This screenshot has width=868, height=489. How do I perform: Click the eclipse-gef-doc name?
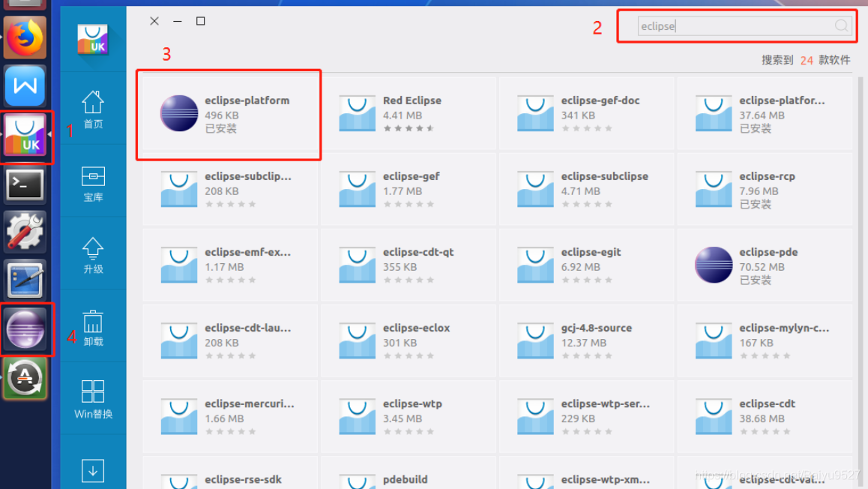pos(600,100)
